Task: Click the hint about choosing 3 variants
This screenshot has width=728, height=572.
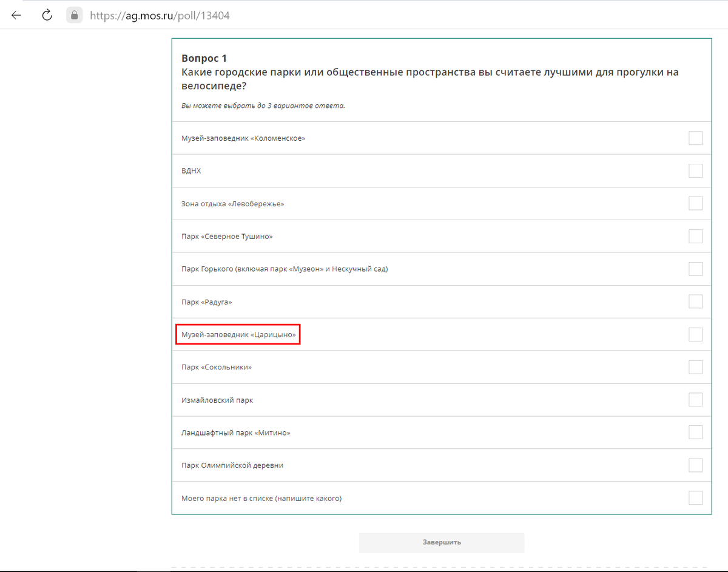Action: tap(263, 106)
